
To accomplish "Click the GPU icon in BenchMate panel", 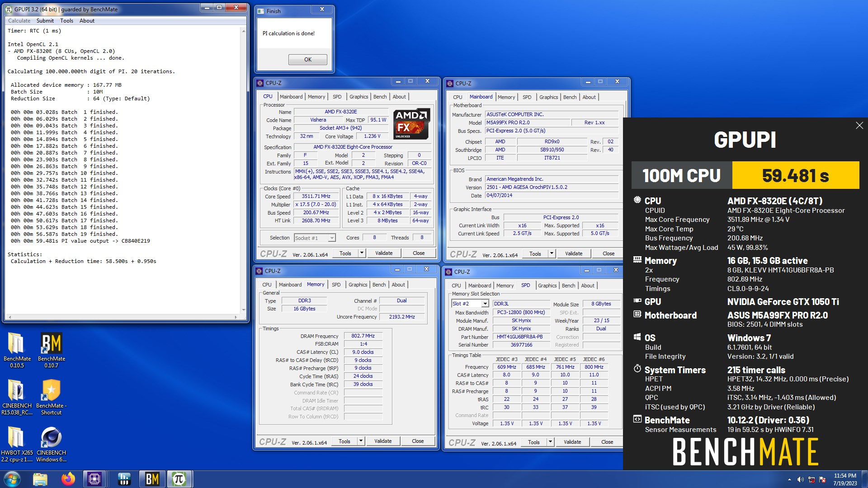I will coord(637,301).
